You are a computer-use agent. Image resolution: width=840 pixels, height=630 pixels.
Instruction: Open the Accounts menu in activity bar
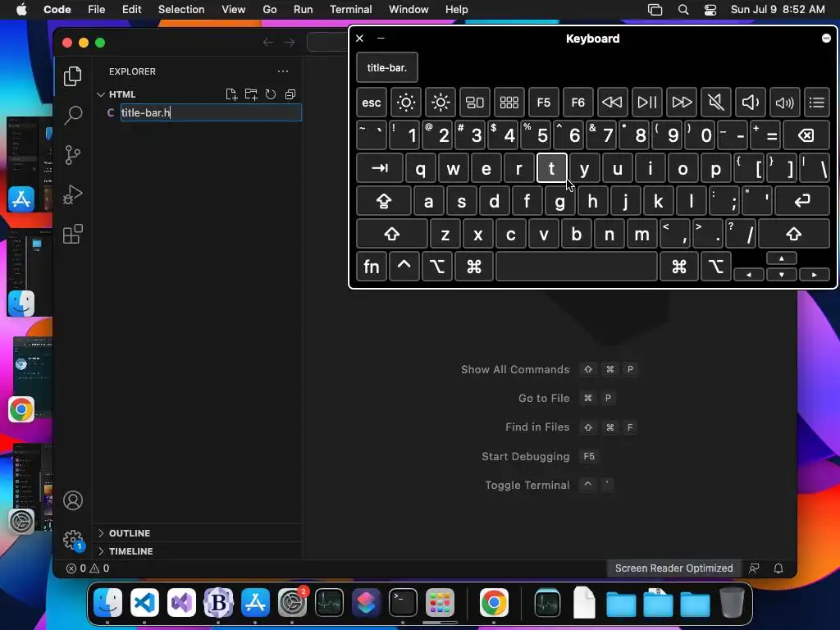point(73,500)
